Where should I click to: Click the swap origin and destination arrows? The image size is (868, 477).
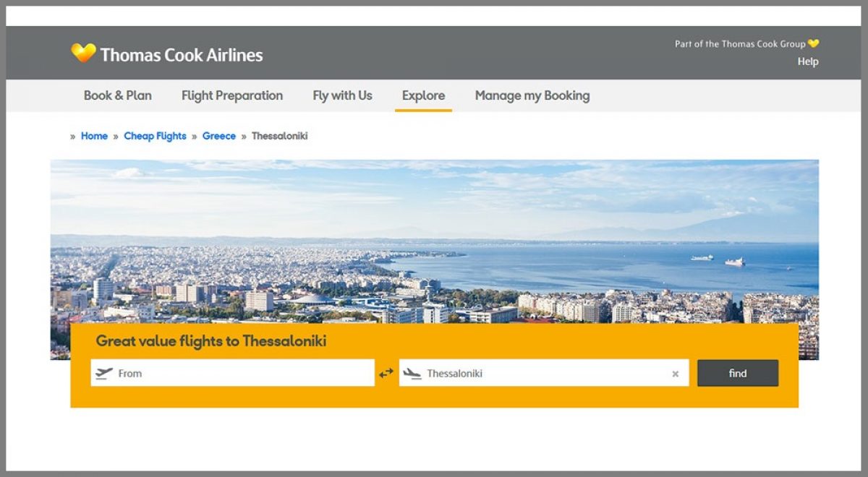(386, 373)
